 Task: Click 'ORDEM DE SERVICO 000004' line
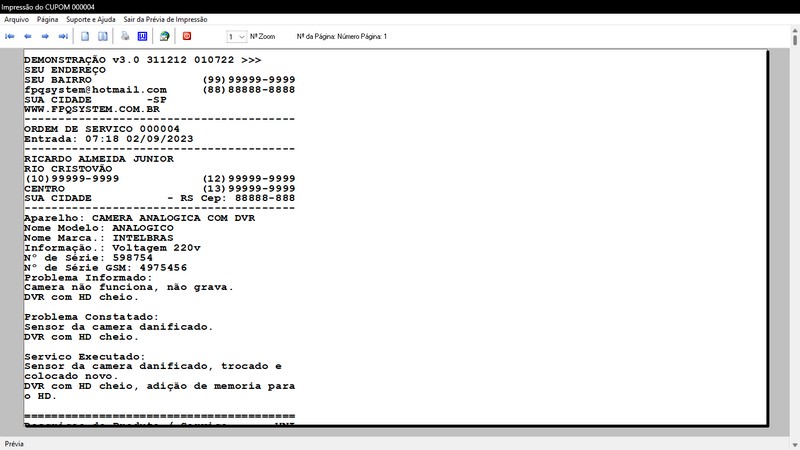(102, 129)
